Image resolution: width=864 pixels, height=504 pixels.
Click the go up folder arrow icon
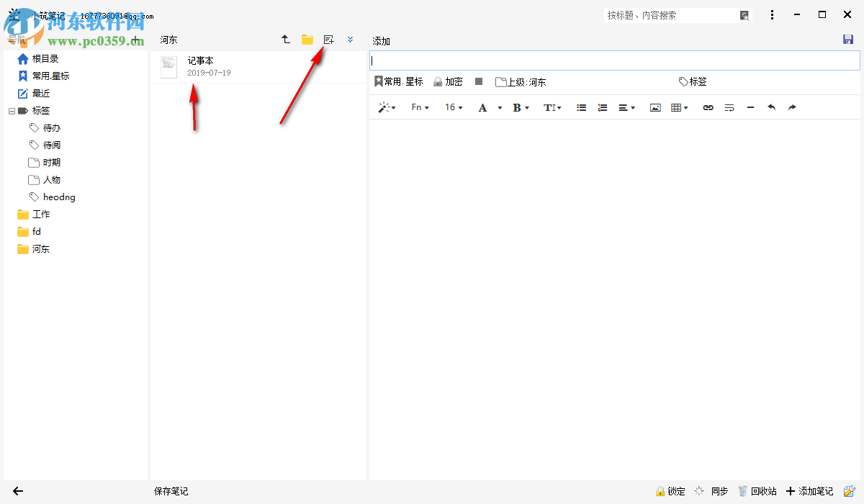(x=285, y=40)
